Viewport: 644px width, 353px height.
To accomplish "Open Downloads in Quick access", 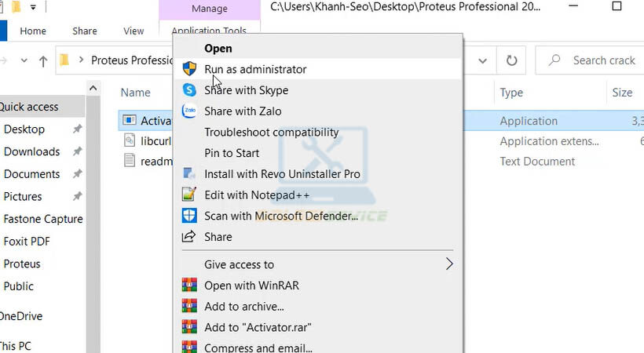I will [x=31, y=151].
